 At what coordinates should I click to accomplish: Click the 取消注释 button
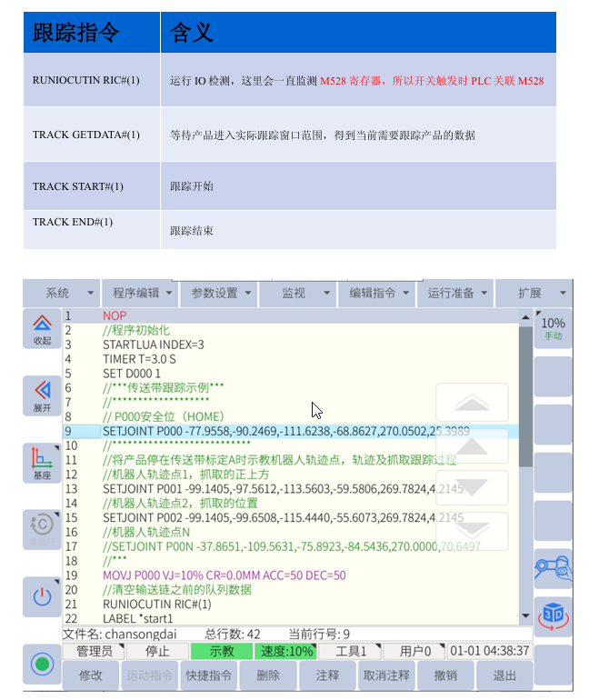(x=385, y=675)
